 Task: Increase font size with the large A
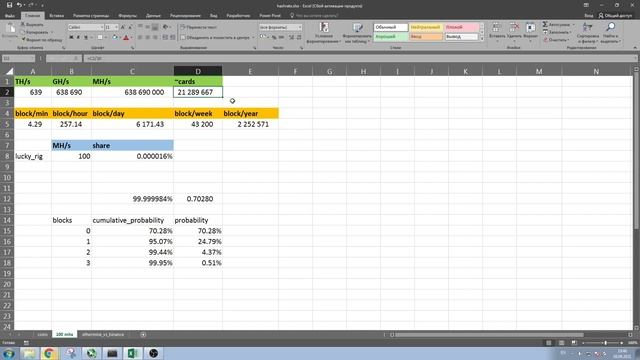(123, 27)
